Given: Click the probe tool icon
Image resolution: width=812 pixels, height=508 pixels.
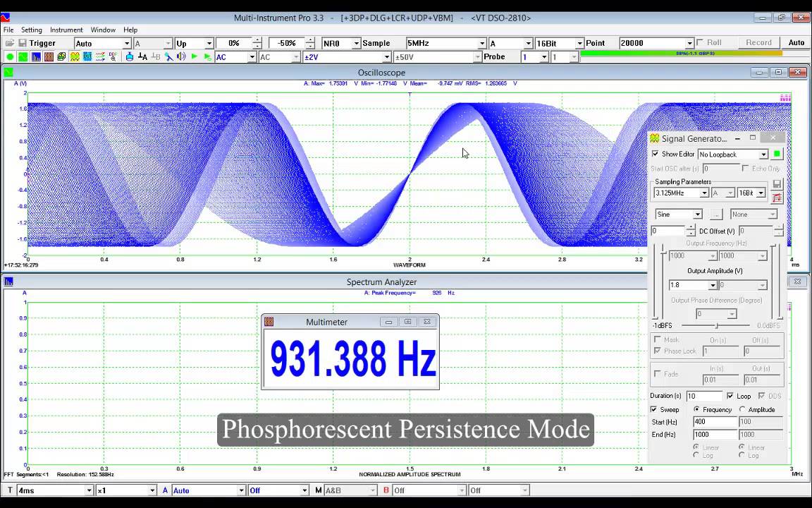Looking at the screenshot, I should click(x=169, y=56).
